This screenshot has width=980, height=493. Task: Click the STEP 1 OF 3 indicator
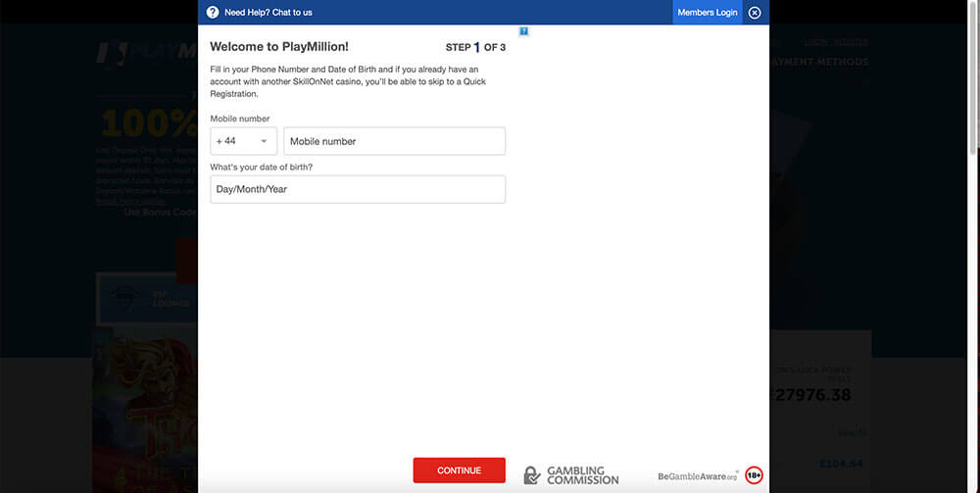(x=475, y=47)
